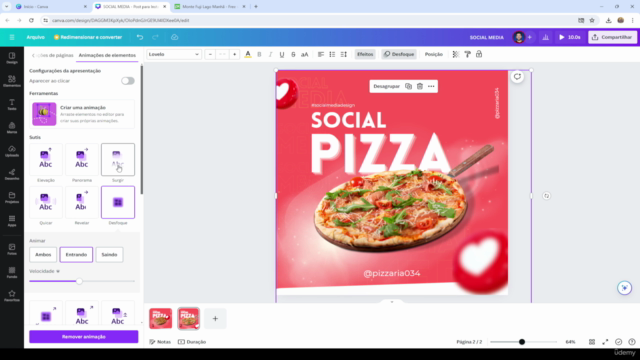Open the Posição toolbar option

click(x=433, y=54)
